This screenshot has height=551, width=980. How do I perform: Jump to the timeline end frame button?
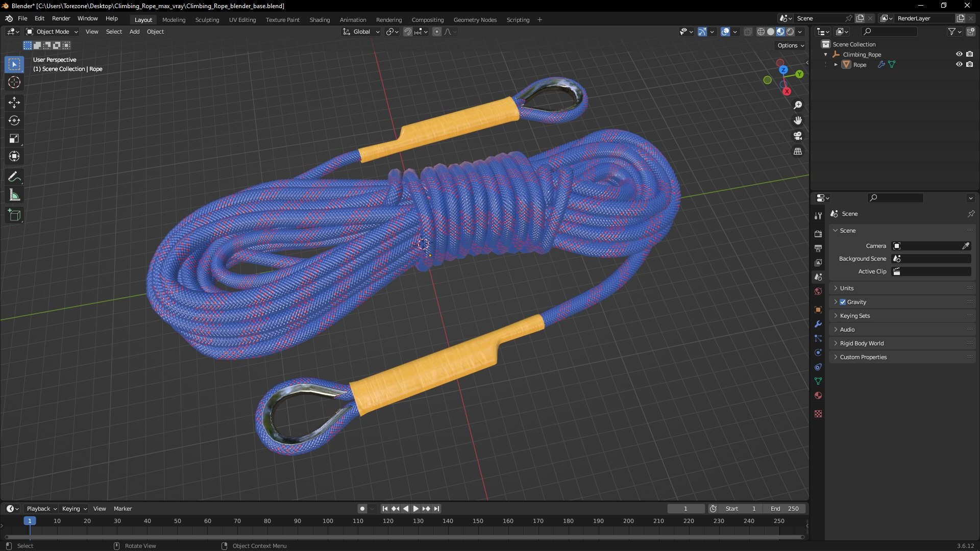pos(436,509)
